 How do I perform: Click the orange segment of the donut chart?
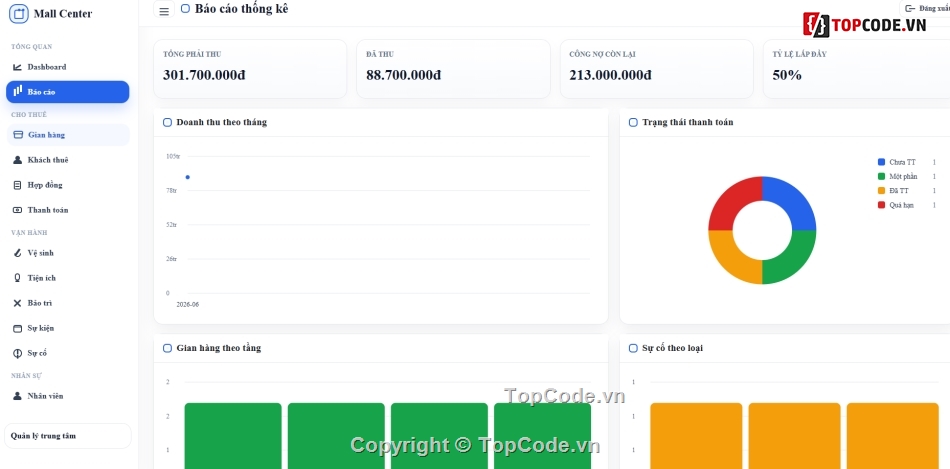733,259
